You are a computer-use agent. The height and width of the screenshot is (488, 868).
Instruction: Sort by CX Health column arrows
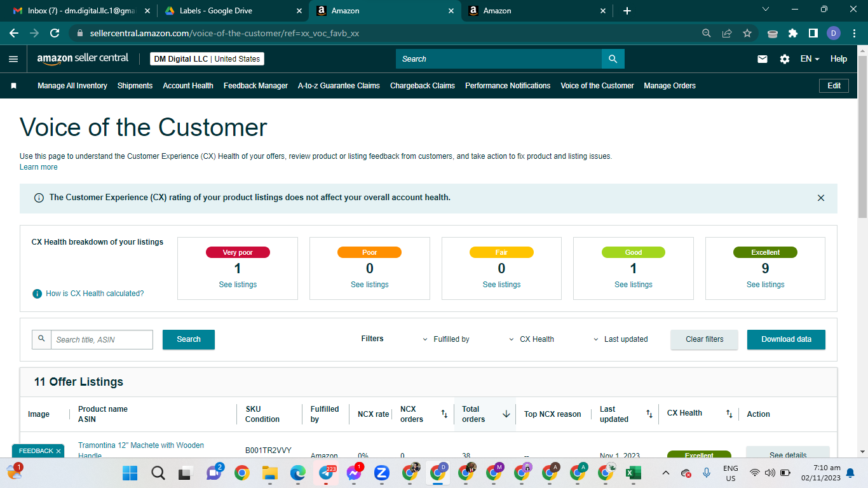click(x=729, y=414)
